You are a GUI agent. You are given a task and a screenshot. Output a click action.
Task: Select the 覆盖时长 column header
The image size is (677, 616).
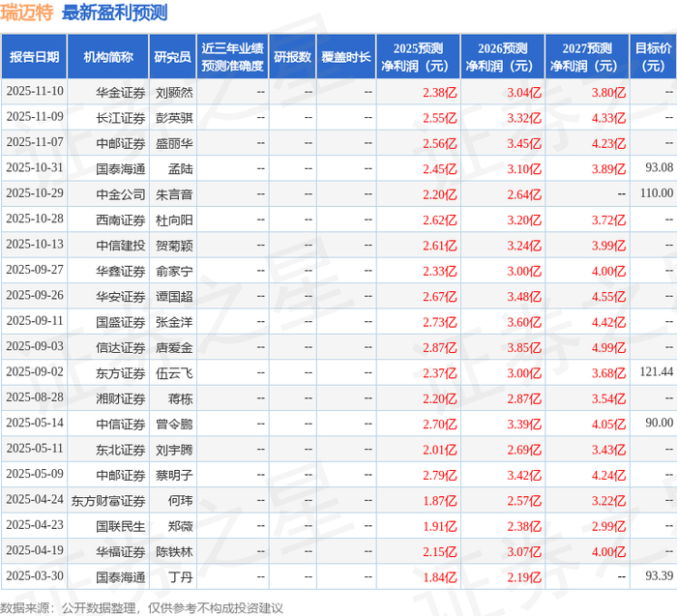point(346,57)
